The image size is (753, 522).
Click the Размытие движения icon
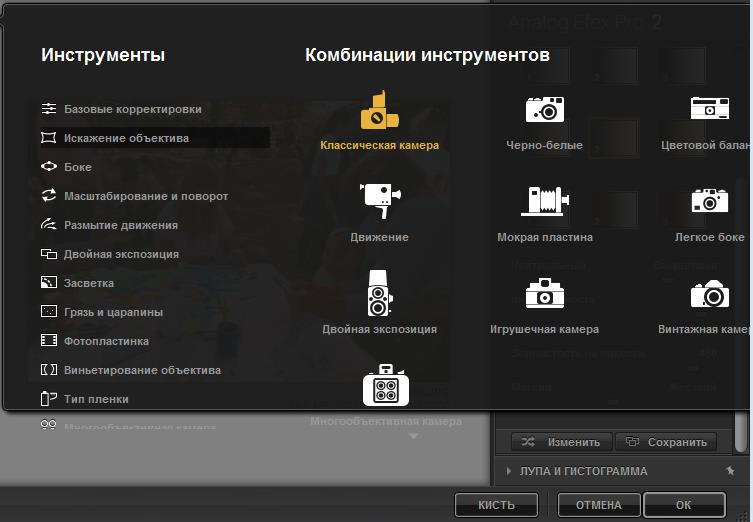click(x=49, y=224)
